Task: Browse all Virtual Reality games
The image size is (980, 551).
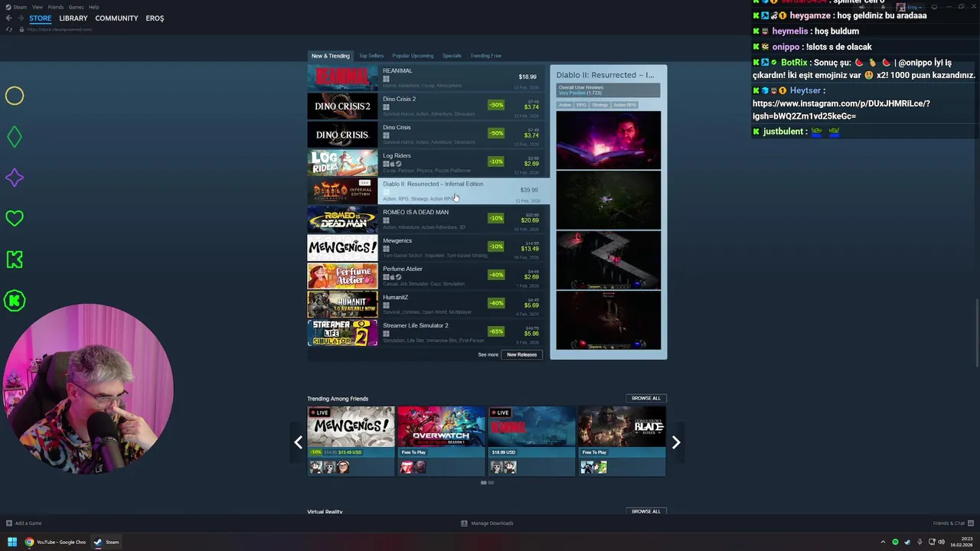Action: (645, 511)
